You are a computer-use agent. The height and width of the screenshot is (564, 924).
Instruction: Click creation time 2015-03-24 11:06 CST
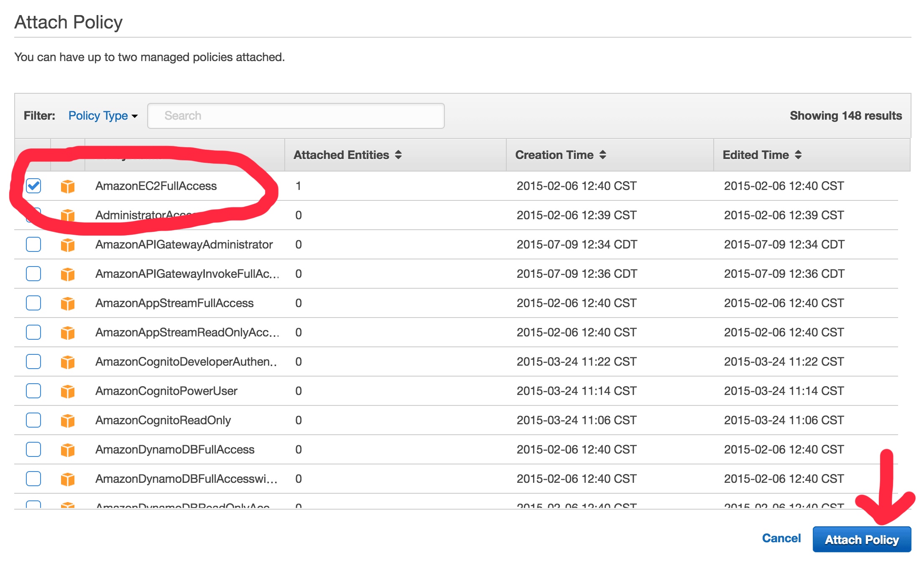[577, 420]
